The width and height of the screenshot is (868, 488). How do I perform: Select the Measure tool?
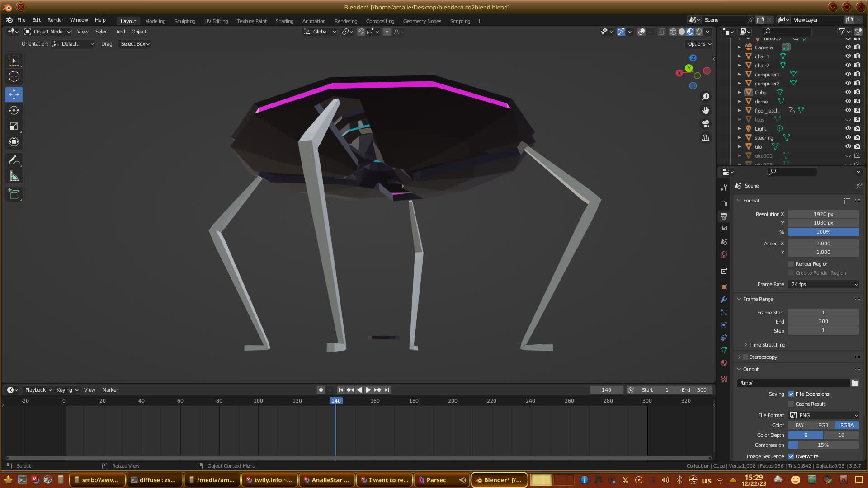[x=14, y=177]
